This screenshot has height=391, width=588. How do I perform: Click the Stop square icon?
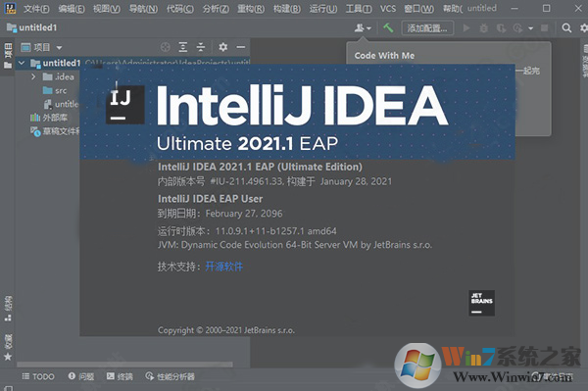pos(545,28)
